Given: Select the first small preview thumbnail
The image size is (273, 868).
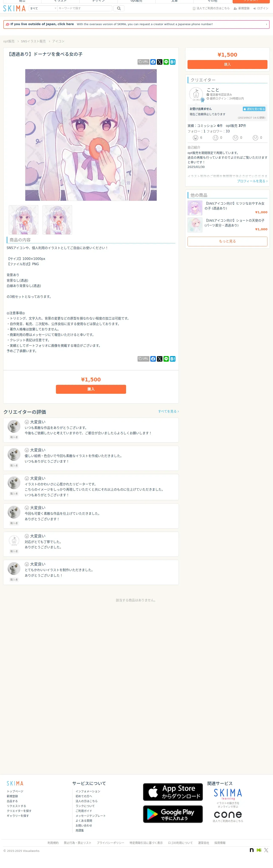Looking at the screenshot, I should click(x=24, y=220).
